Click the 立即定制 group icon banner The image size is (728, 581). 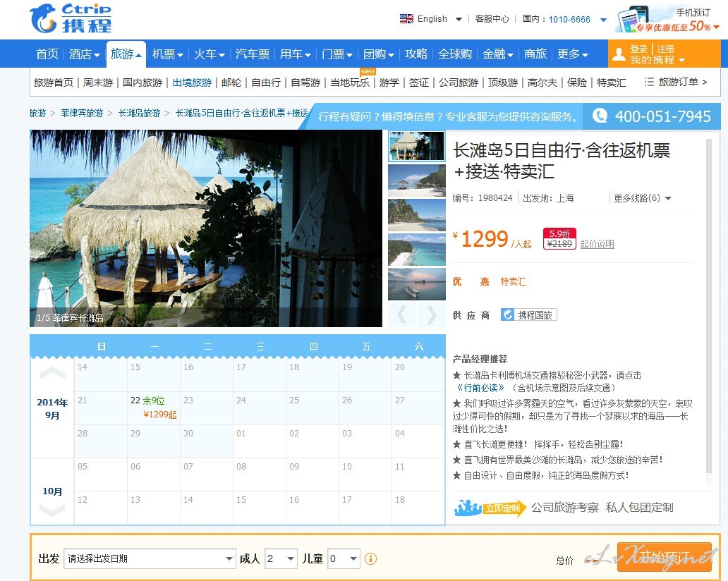[490, 508]
